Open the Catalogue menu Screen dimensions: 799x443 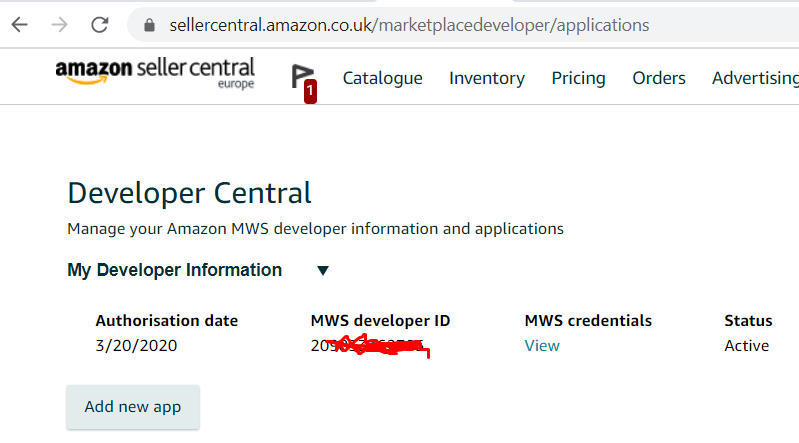[382, 78]
